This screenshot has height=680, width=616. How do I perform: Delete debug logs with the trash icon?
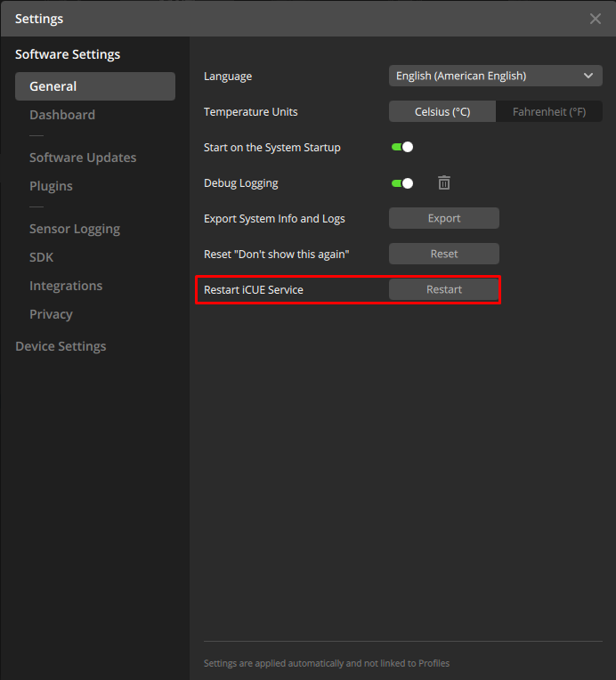tap(444, 182)
